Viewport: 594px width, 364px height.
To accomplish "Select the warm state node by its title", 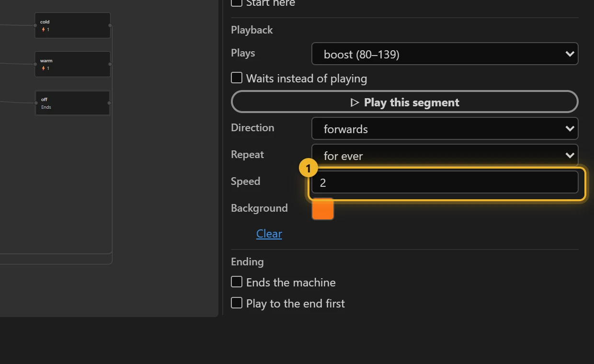I will click(x=46, y=61).
